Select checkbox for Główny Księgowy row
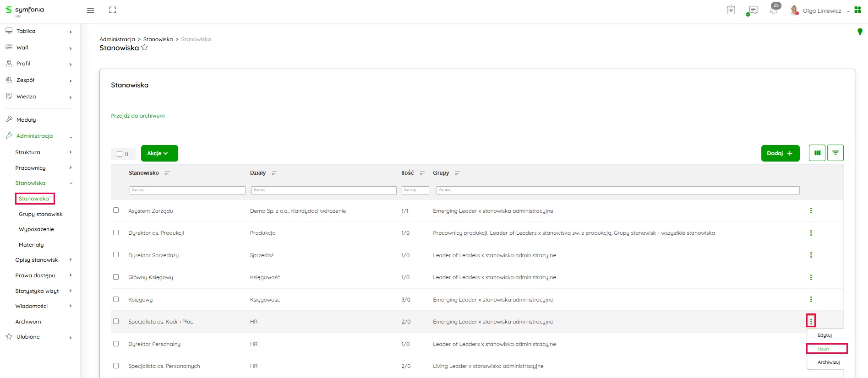This screenshot has height=378, width=868. click(116, 277)
